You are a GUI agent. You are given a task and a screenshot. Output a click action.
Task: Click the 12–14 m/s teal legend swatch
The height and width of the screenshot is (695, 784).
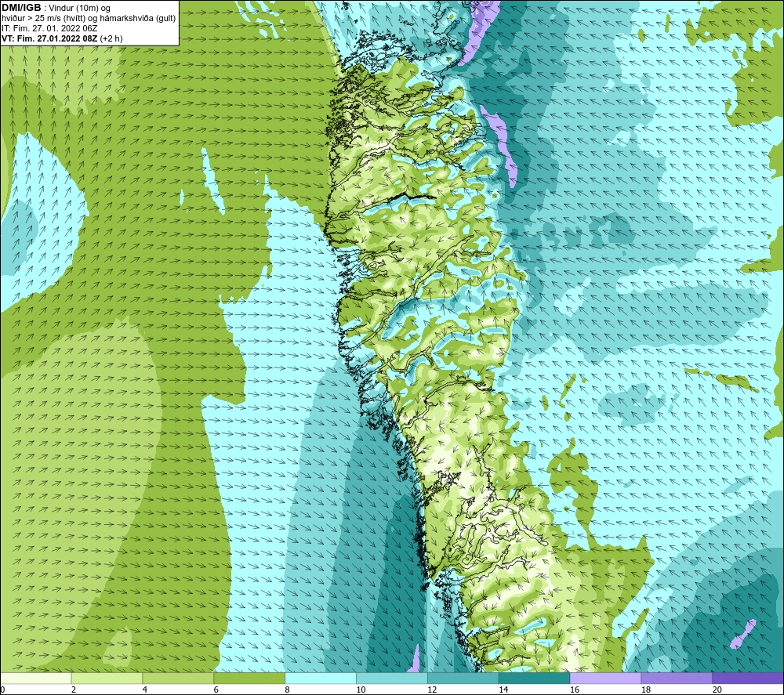pyautogui.click(x=463, y=679)
